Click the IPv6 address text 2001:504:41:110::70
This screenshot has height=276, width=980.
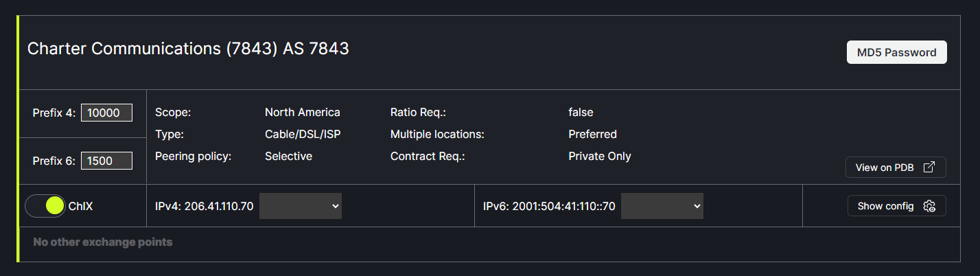tap(549, 206)
